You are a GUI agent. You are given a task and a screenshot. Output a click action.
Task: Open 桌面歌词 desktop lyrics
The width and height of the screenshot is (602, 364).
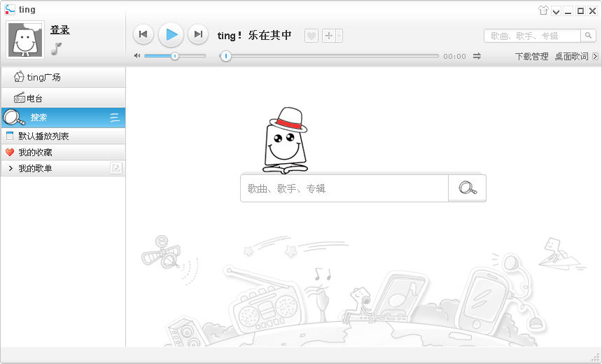coord(571,57)
